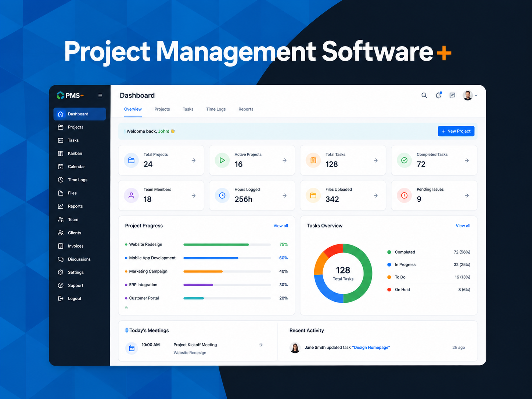
Task: Open Team Members card arrow
Action: click(194, 196)
